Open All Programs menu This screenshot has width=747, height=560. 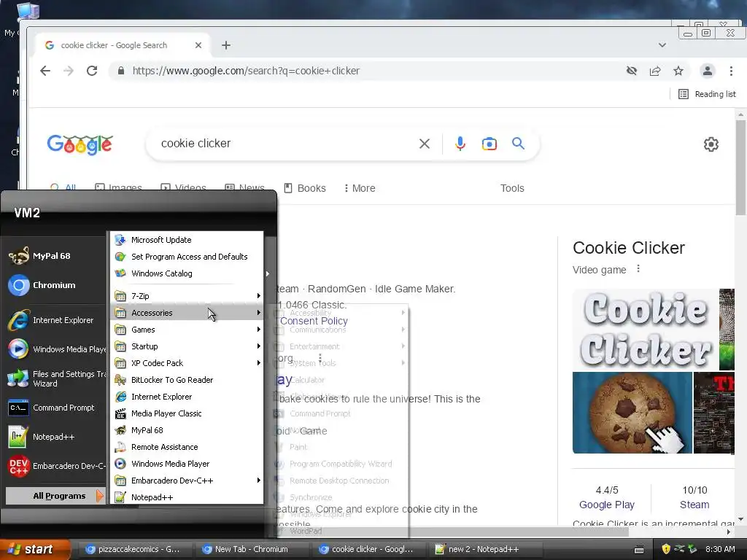[x=55, y=496]
